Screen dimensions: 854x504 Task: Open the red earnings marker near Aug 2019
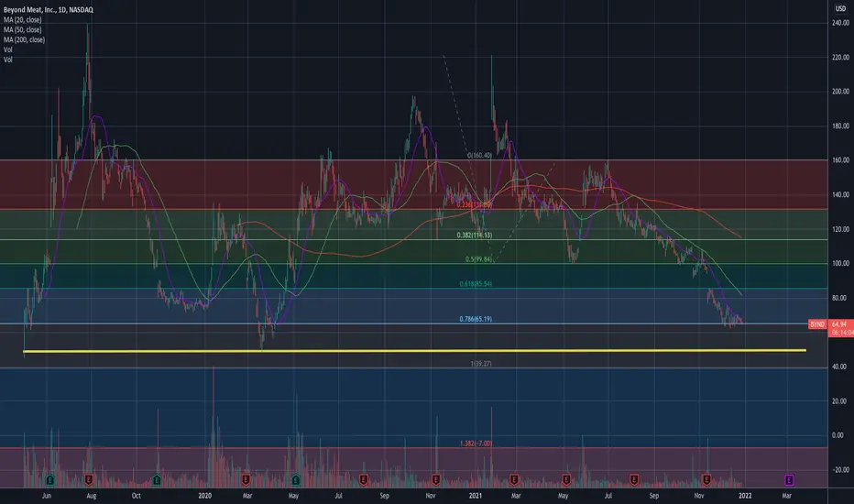tap(89, 480)
